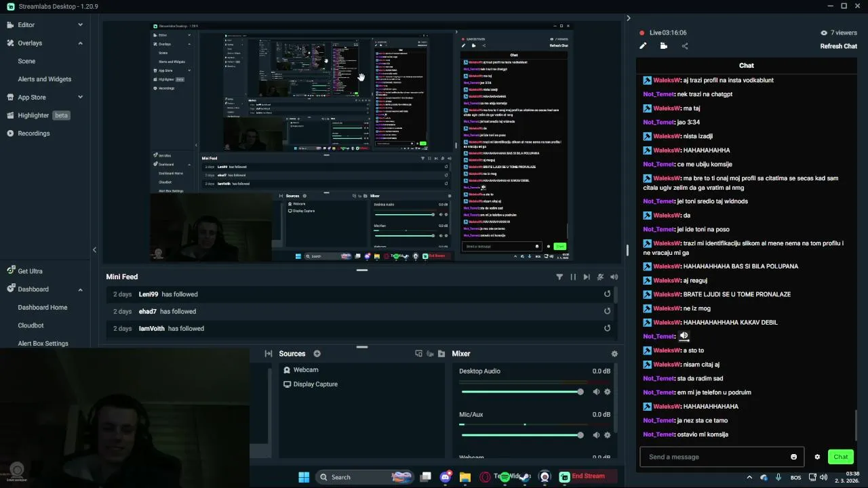Replay the Leni99 follow alert
868x488 pixels.
tap(608, 294)
